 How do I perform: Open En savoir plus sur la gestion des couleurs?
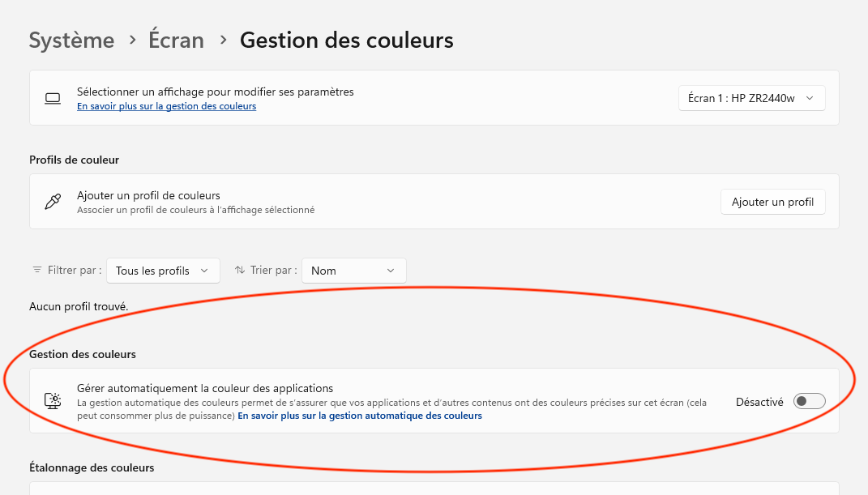pos(167,106)
